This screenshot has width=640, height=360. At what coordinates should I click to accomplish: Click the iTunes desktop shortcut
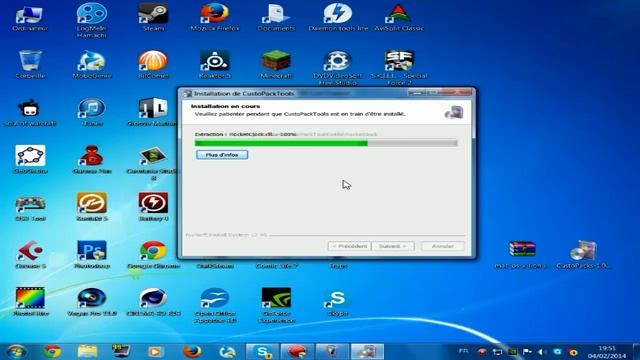pos(92,112)
